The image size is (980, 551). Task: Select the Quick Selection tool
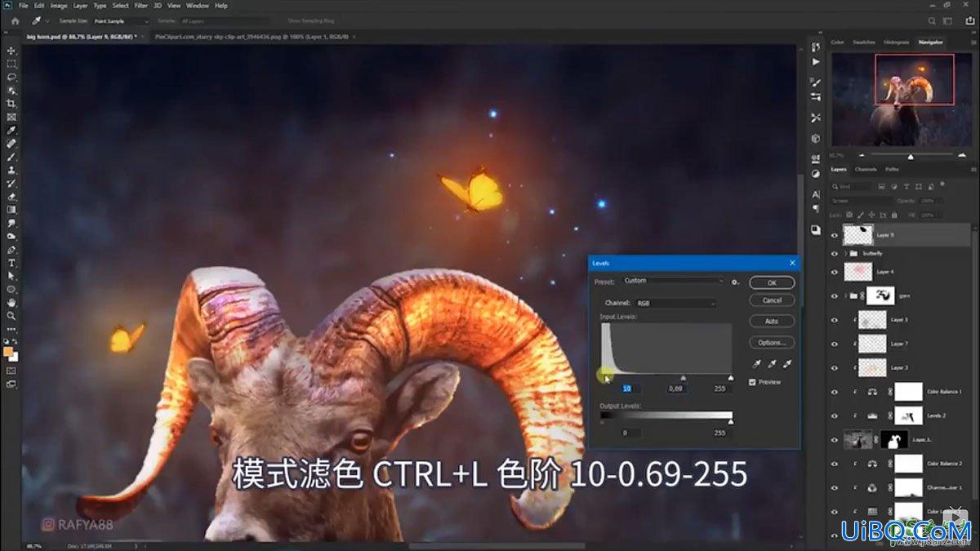[11, 91]
